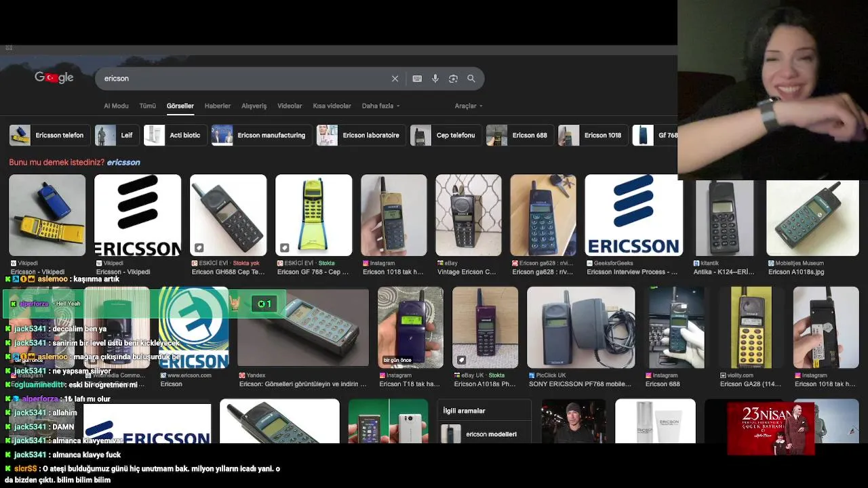
Task: Click the 'ericsson' spelling correction link
Action: 123,163
